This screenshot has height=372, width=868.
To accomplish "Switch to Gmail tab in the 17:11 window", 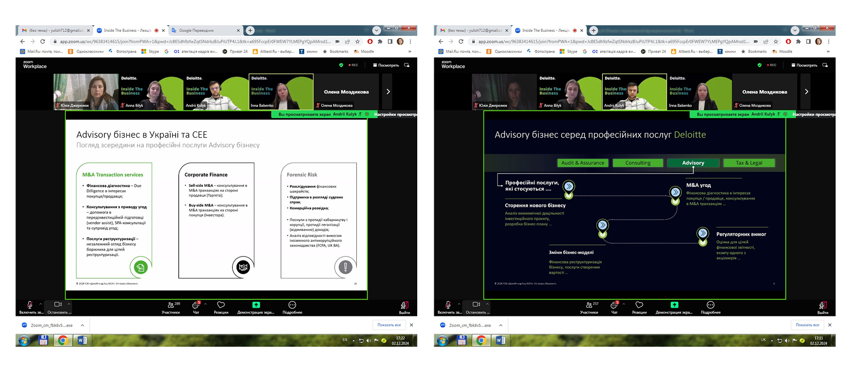I will 474,30.
